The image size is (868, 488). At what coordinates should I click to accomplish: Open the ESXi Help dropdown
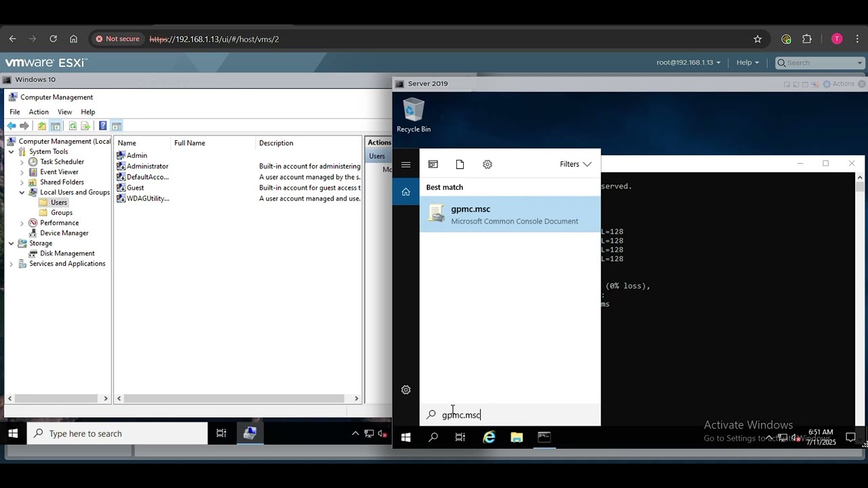[x=747, y=62]
